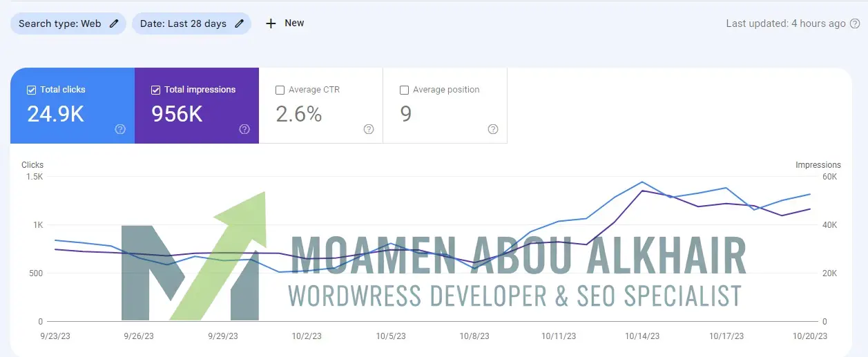Click the 10/20/23 date label on axis
Image resolution: width=868 pixels, height=357 pixels.
811,336
